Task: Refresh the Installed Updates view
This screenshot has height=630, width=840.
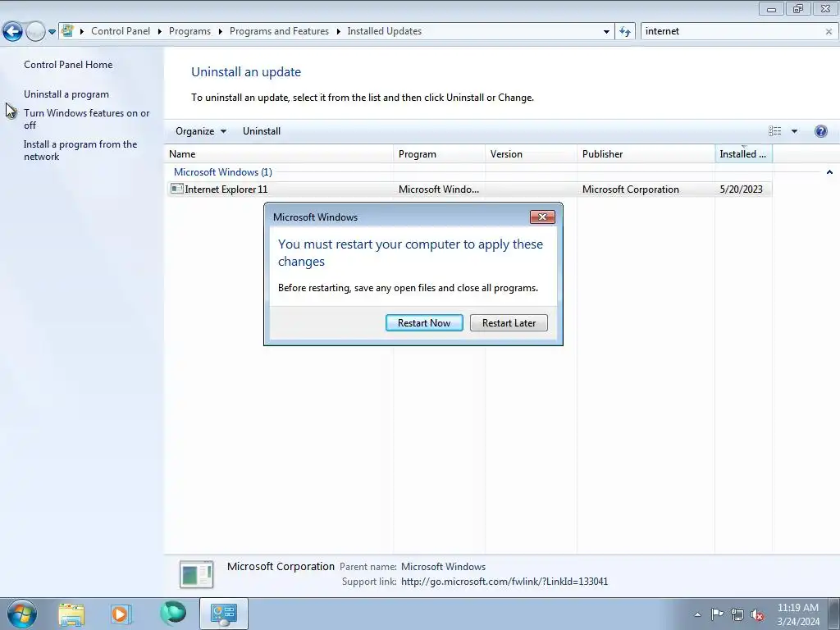Action: point(624,32)
